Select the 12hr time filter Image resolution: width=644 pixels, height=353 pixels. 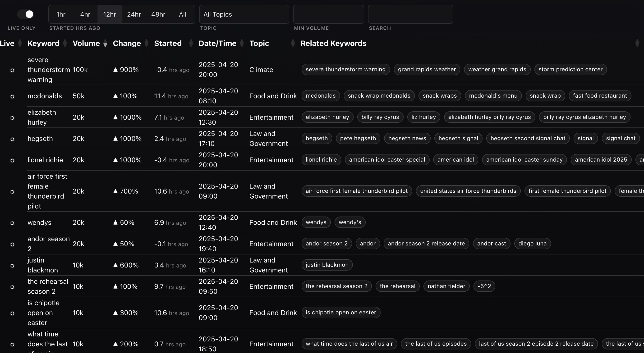point(110,14)
